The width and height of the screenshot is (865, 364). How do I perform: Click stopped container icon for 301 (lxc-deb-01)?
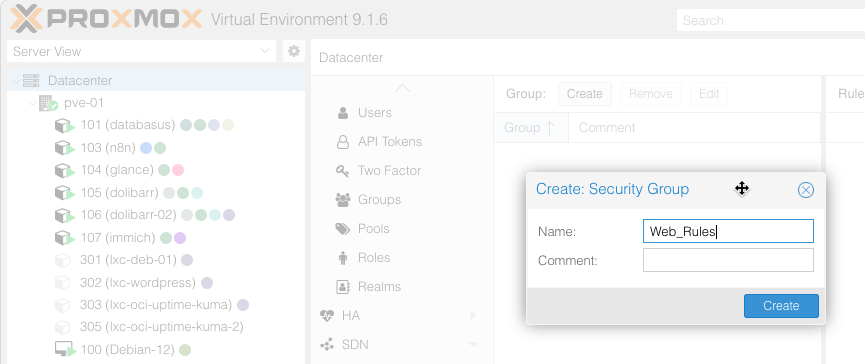tap(63, 260)
